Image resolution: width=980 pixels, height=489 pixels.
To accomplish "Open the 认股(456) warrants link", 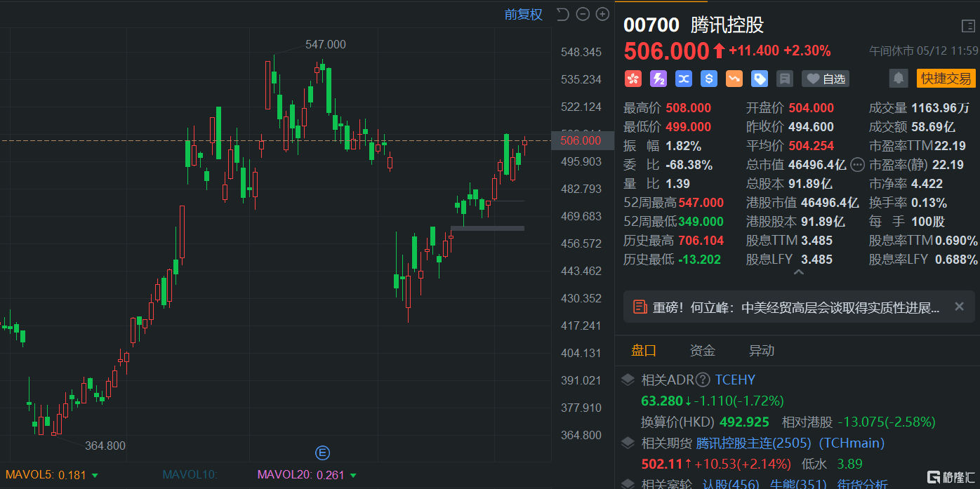I will point(730,484).
